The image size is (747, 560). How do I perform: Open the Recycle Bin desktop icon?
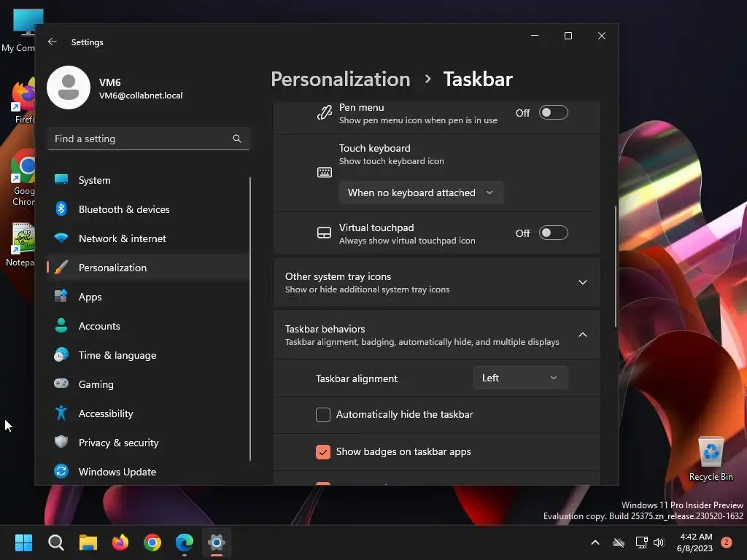(711, 459)
